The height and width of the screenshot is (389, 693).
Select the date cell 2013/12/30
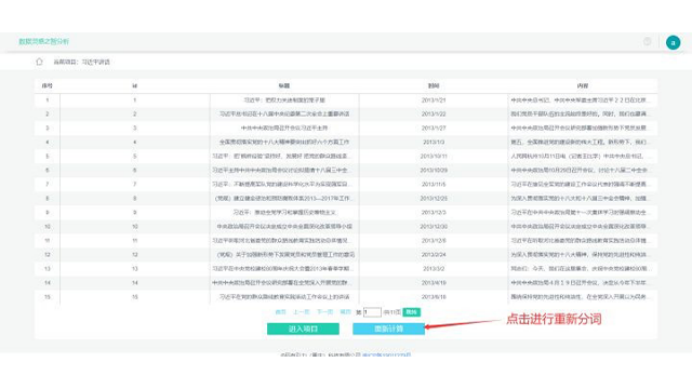point(434,226)
